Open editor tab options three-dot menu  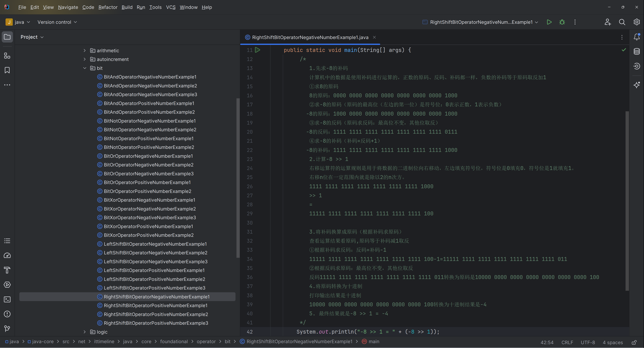[622, 37]
